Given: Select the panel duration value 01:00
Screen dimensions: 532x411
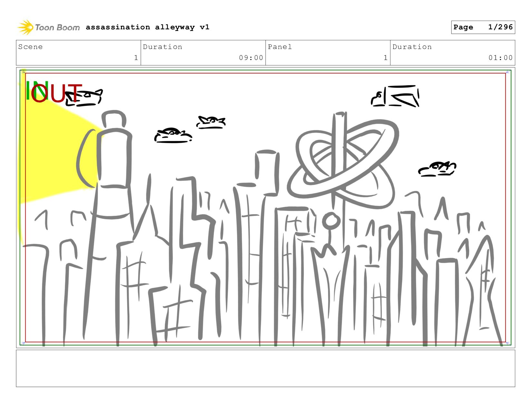Looking at the screenshot, I should click(500, 58).
